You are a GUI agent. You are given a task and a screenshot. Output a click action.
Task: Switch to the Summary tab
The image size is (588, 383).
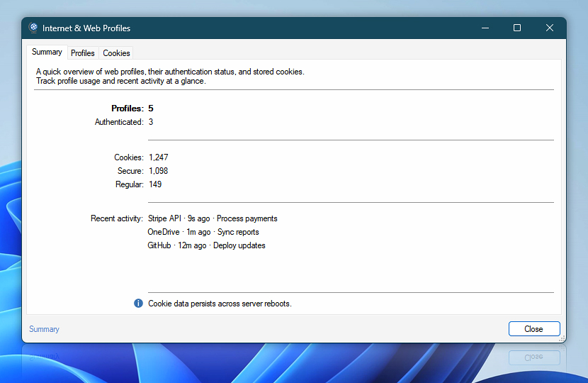tap(47, 52)
